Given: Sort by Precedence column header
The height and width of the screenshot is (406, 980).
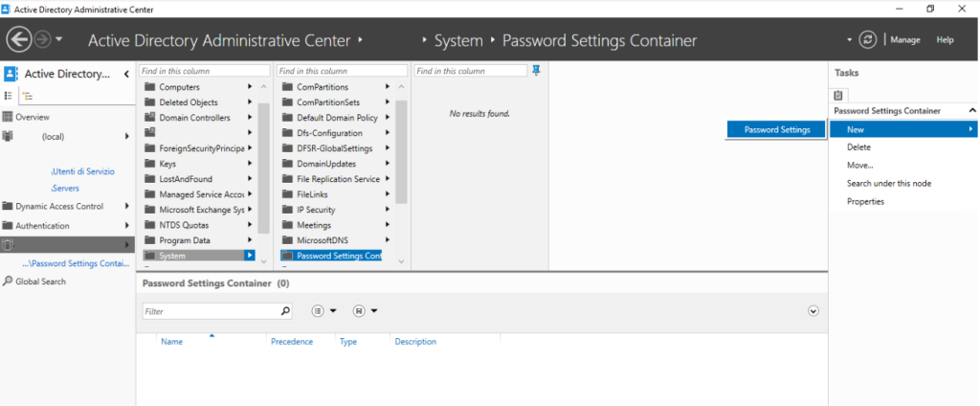Looking at the screenshot, I should pyautogui.click(x=292, y=342).
